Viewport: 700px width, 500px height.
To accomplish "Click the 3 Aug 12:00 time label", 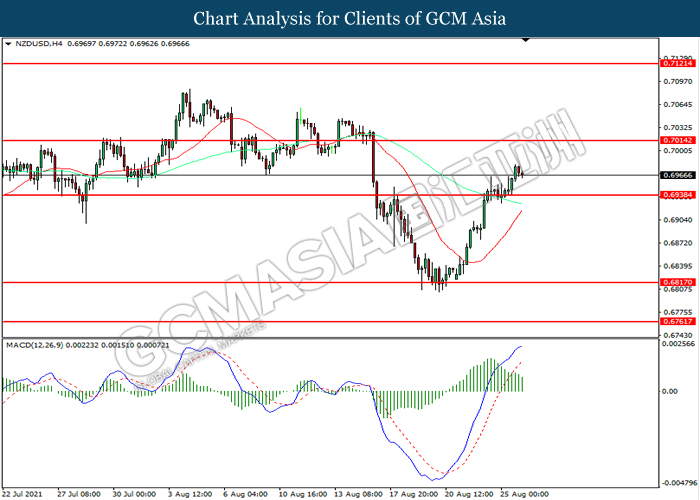I will point(189,494).
